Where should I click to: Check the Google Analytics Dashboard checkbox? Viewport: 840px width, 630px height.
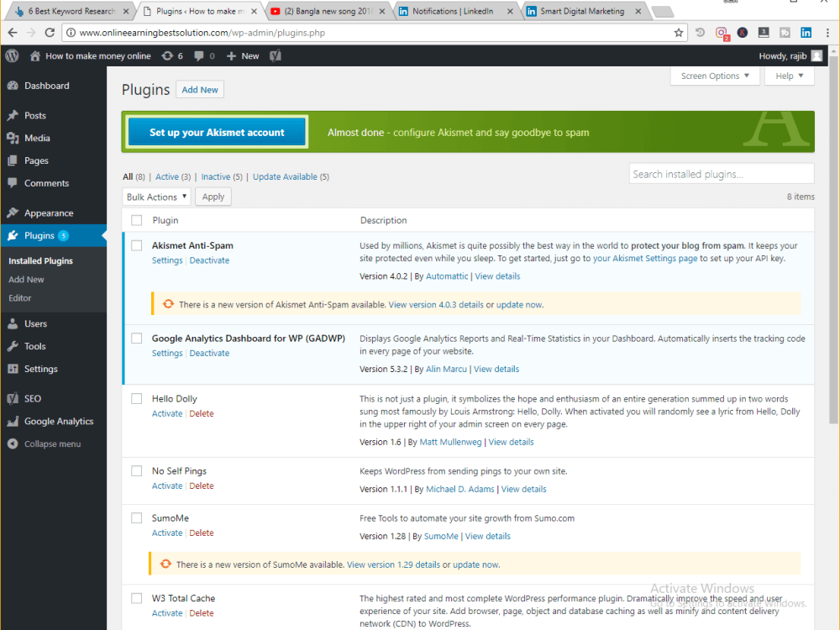tap(137, 338)
